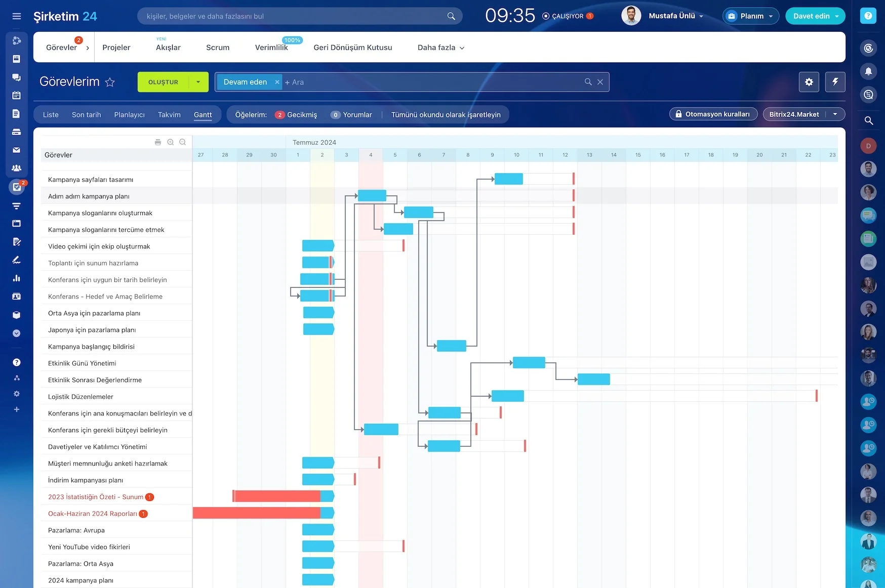
Task: Open the bar chart analytics icon in left sidebar
Action: point(17,278)
